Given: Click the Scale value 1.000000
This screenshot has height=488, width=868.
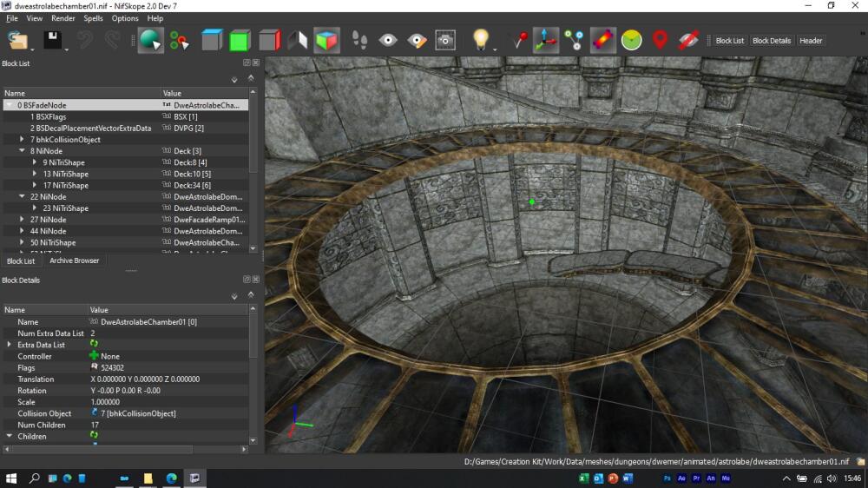Looking at the screenshot, I should [x=105, y=402].
